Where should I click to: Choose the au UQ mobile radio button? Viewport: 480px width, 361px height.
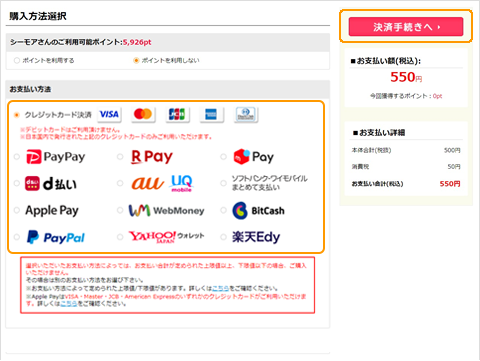(120, 183)
